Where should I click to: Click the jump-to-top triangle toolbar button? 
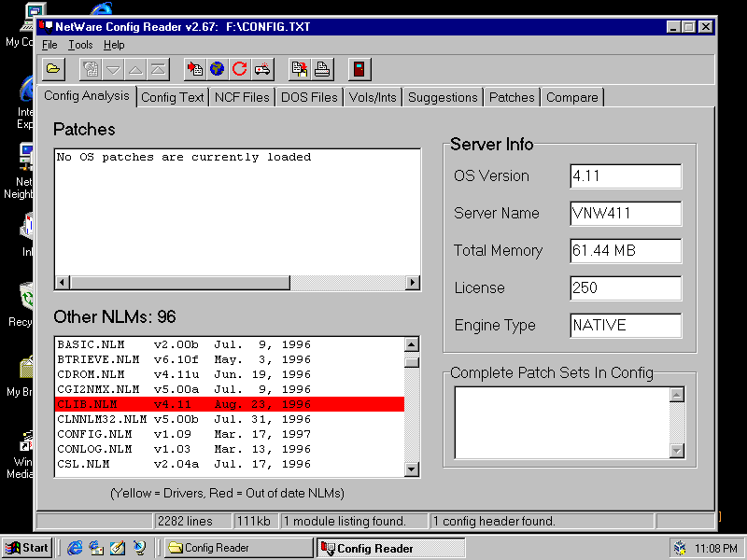[x=159, y=69]
